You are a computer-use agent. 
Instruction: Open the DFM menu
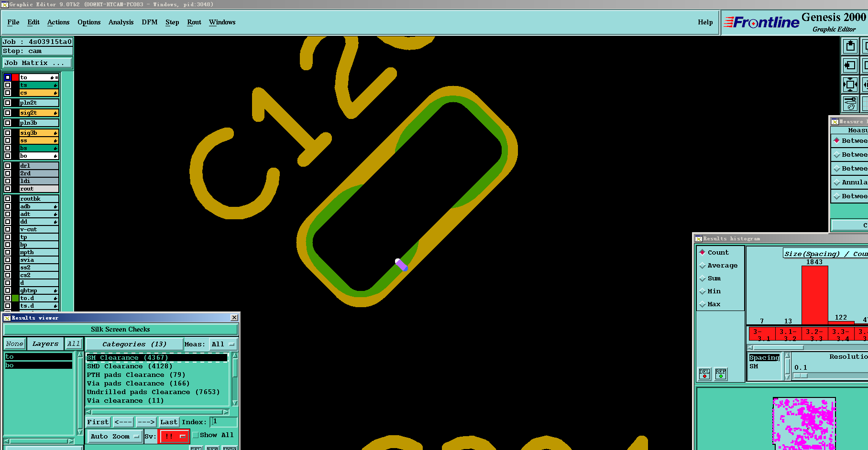[150, 22]
